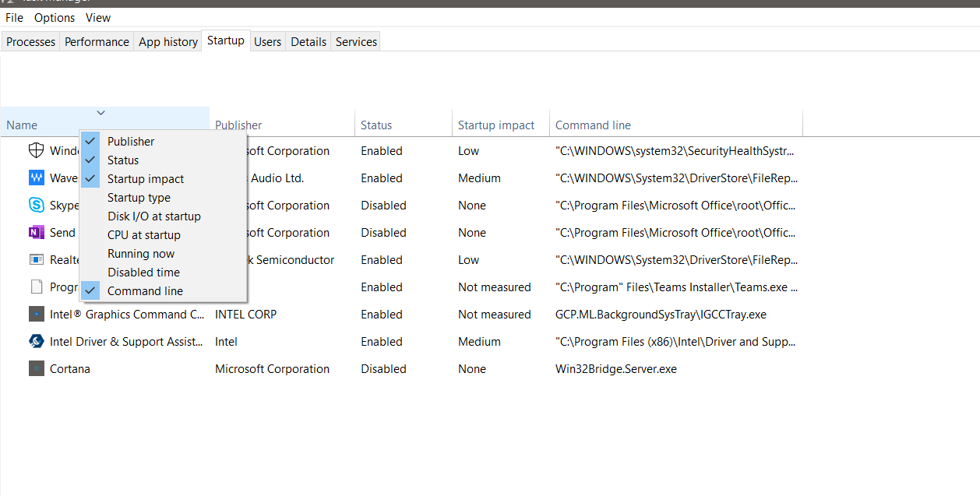This screenshot has width=980, height=496.
Task: Click the Skype for Business icon
Action: pyautogui.click(x=36, y=205)
